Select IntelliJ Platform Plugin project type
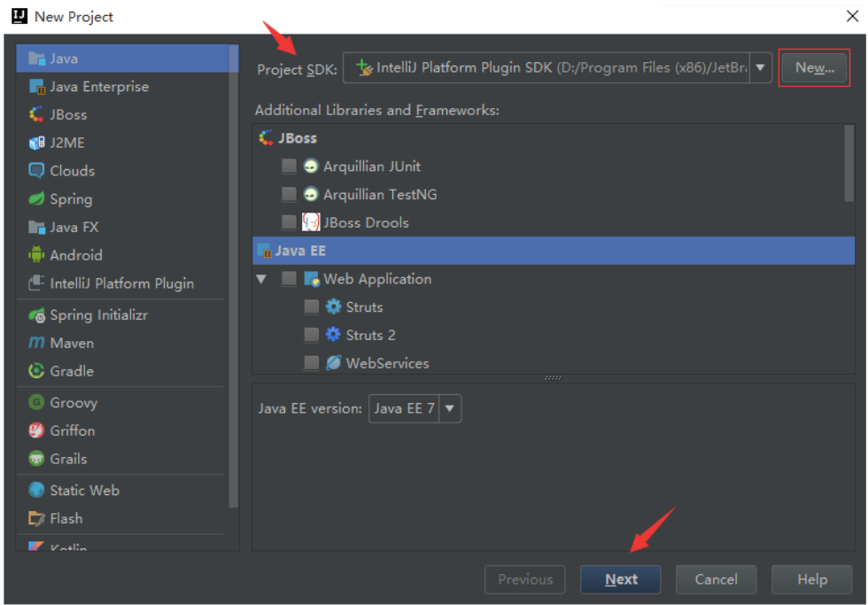868x605 pixels. [x=123, y=283]
